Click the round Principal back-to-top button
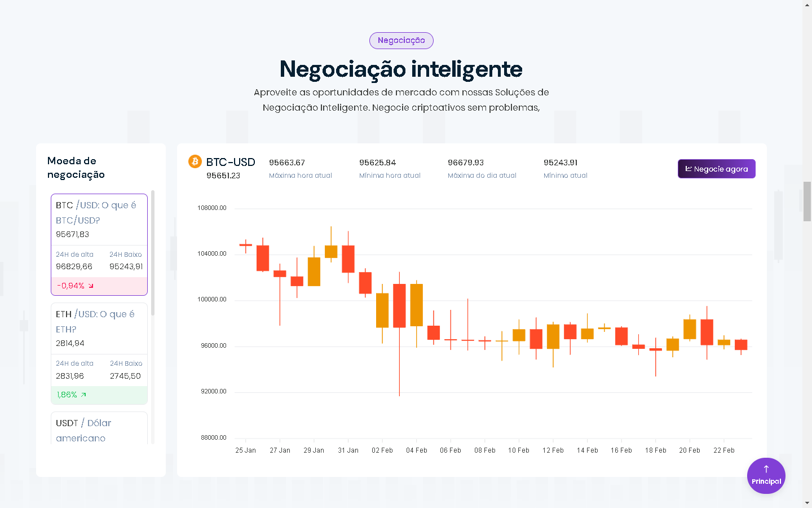812x508 pixels. tap(766, 476)
